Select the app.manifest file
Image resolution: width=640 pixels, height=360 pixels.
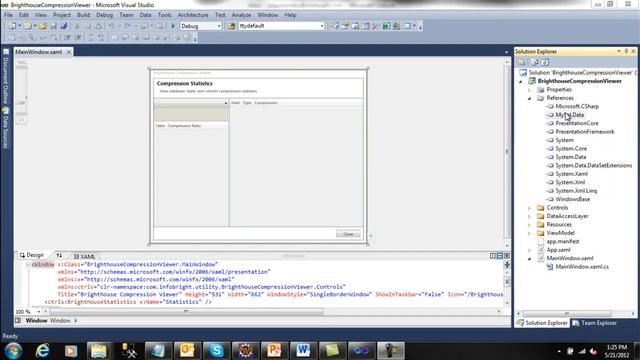pos(562,241)
